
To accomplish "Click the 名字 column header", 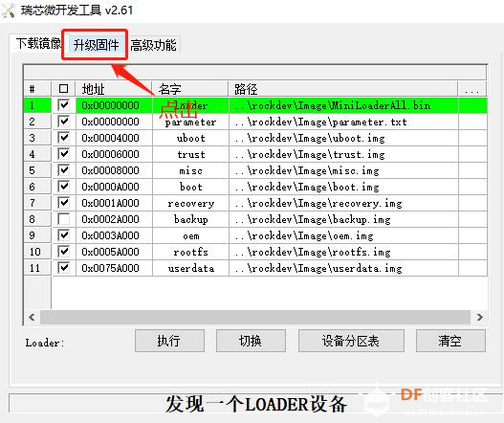I will 190,89.
